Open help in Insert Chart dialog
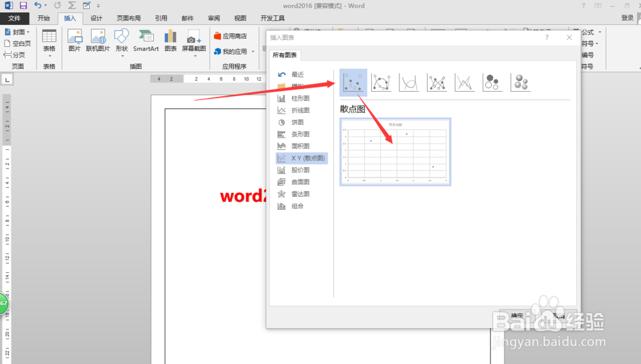The height and width of the screenshot is (364, 641). click(x=547, y=37)
